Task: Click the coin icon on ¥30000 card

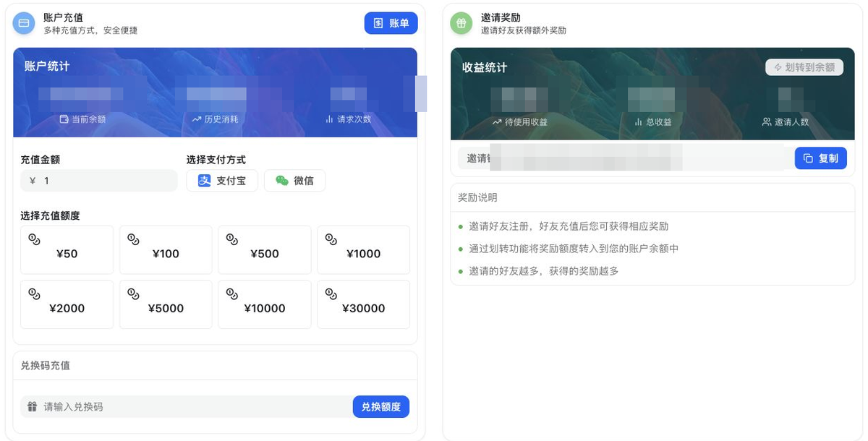Action: pos(331,294)
